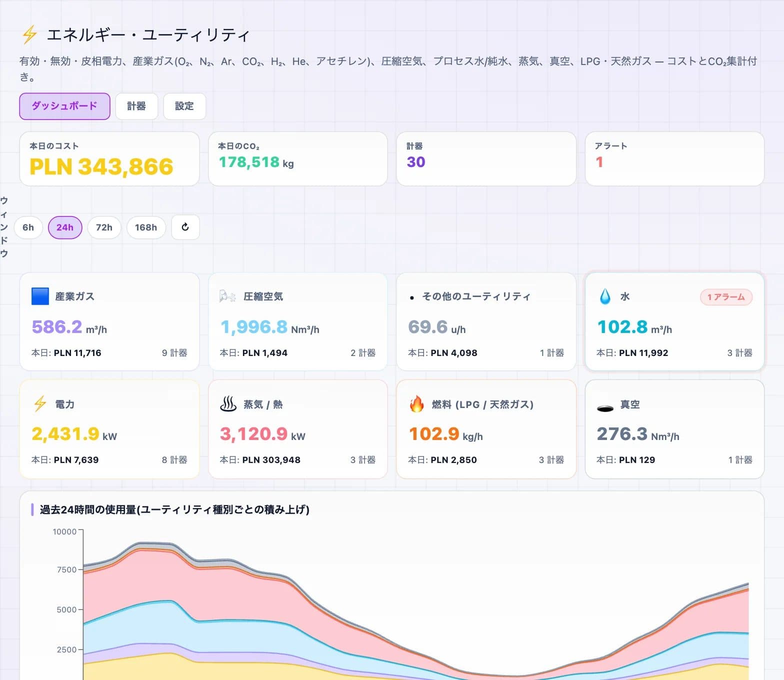
Task: Click the lightning icon on 電力 card
Action: click(40, 404)
